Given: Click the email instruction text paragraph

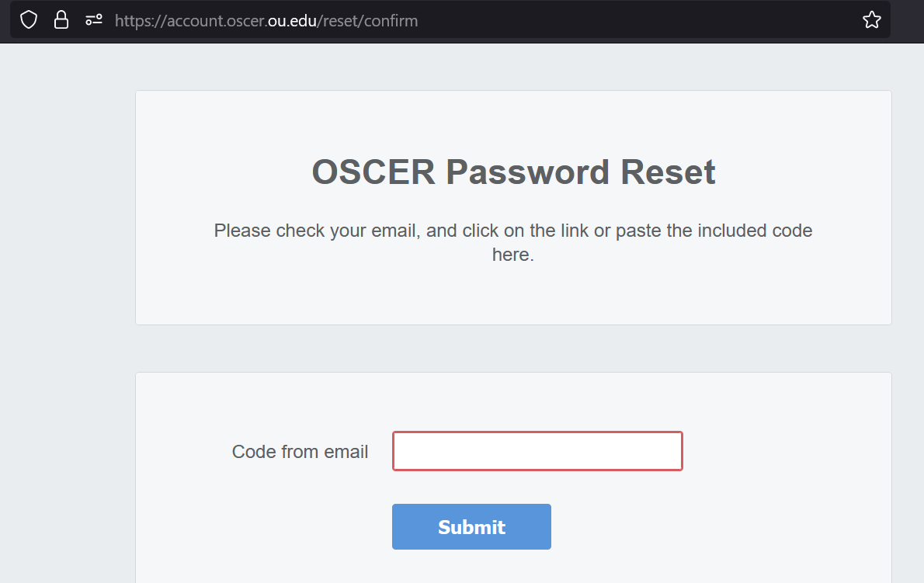Looking at the screenshot, I should coord(512,241).
